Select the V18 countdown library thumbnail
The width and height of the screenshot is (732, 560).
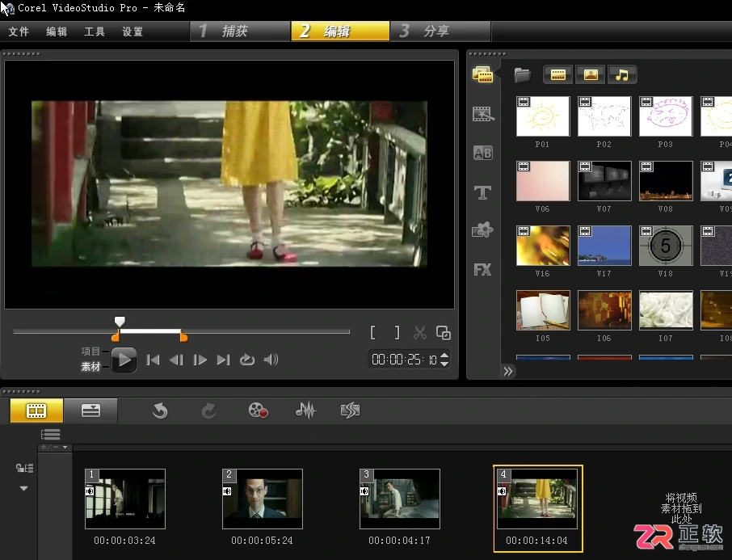pyautogui.click(x=666, y=246)
